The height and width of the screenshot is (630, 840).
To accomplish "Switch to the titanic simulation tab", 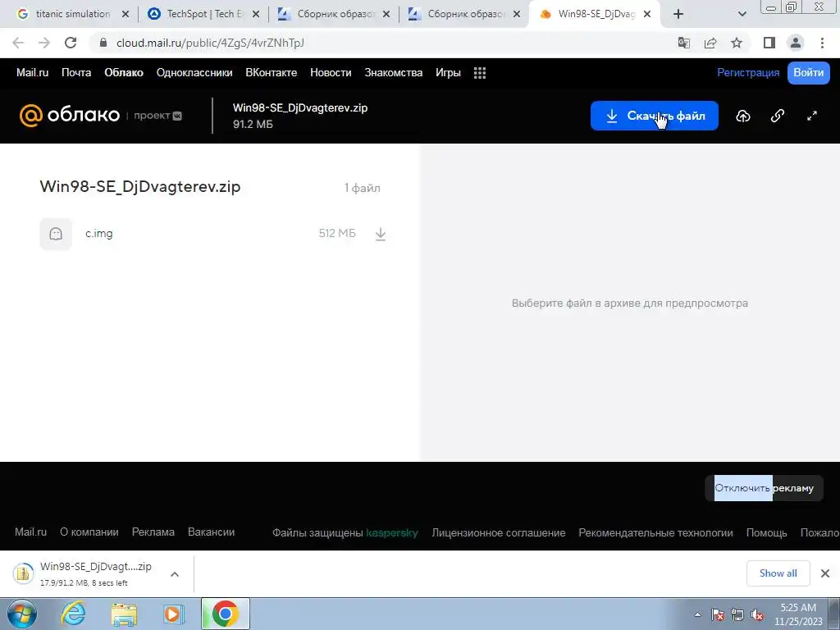I will coord(73,15).
